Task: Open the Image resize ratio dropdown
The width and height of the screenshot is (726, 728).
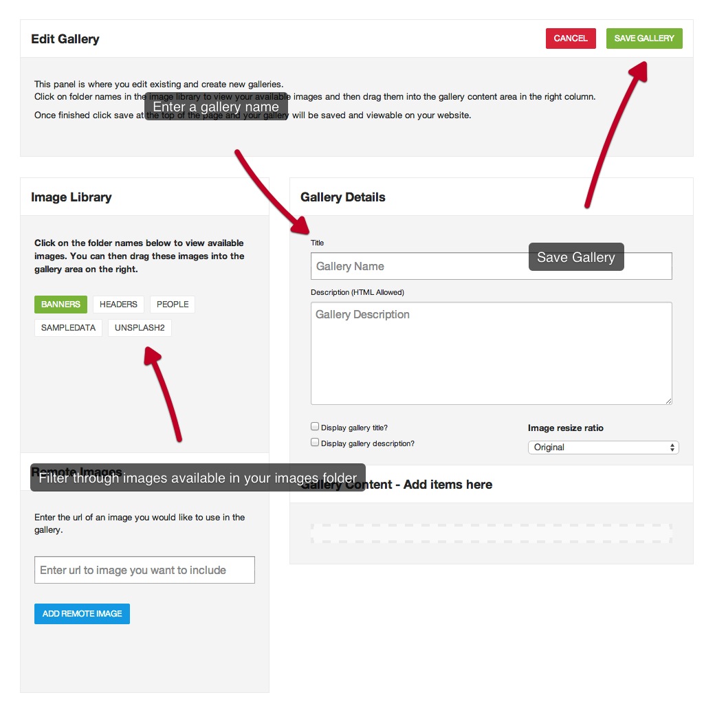Action: coord(604,448)
